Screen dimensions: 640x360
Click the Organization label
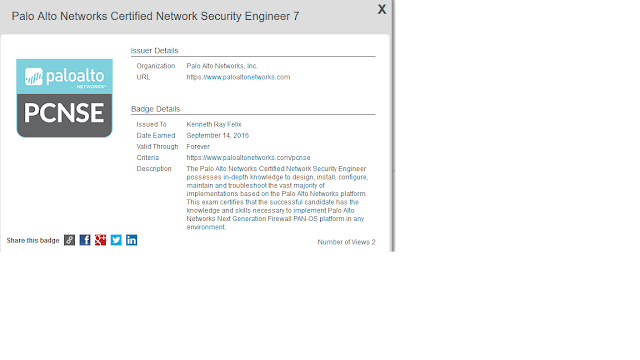click(x=156, y=66)
